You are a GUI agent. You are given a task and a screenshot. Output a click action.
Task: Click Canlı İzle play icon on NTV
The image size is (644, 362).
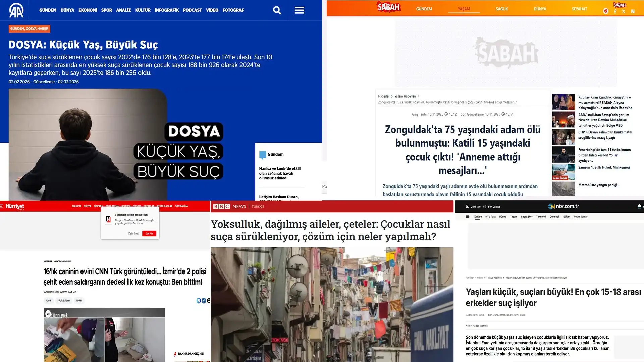[x=468, y=207]
